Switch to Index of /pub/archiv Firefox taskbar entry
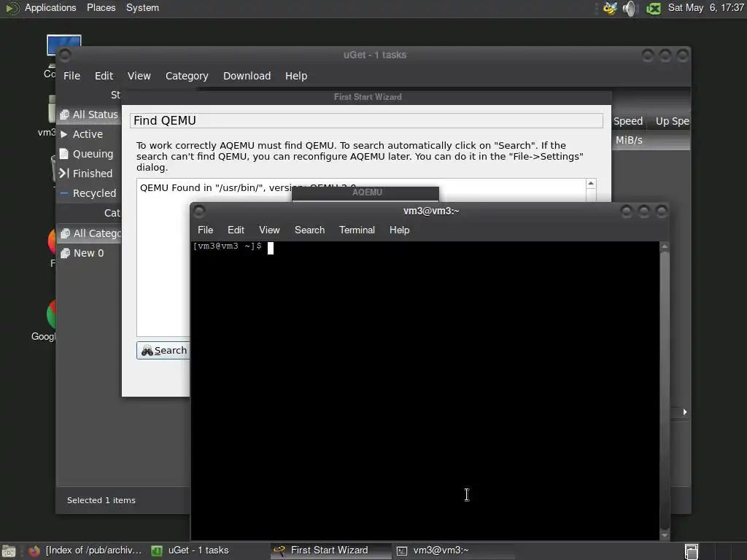 coord(85,551)
